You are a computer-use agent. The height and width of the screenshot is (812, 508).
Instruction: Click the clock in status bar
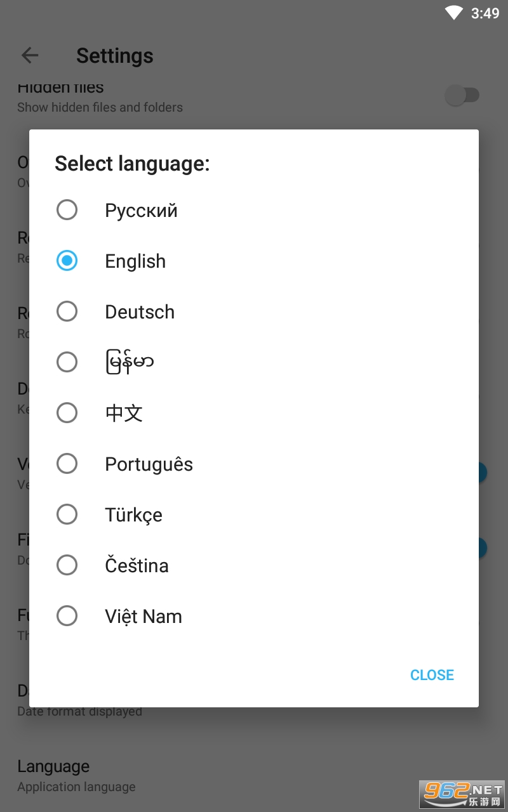(x=485, y=13)
